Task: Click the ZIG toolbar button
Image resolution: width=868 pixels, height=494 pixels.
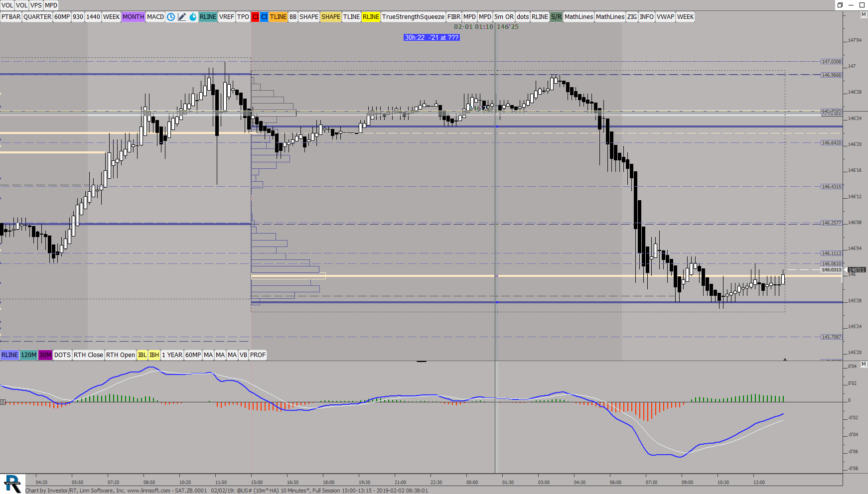Action: pos(632,17)
